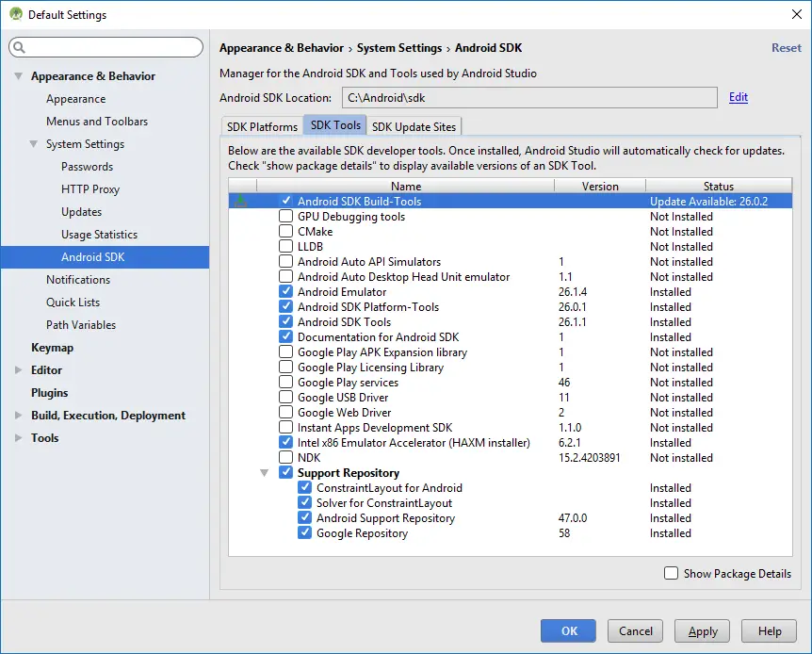Check Android Auto API Simulators box
This screenshot has height=654, width=812.
(285, 261)
